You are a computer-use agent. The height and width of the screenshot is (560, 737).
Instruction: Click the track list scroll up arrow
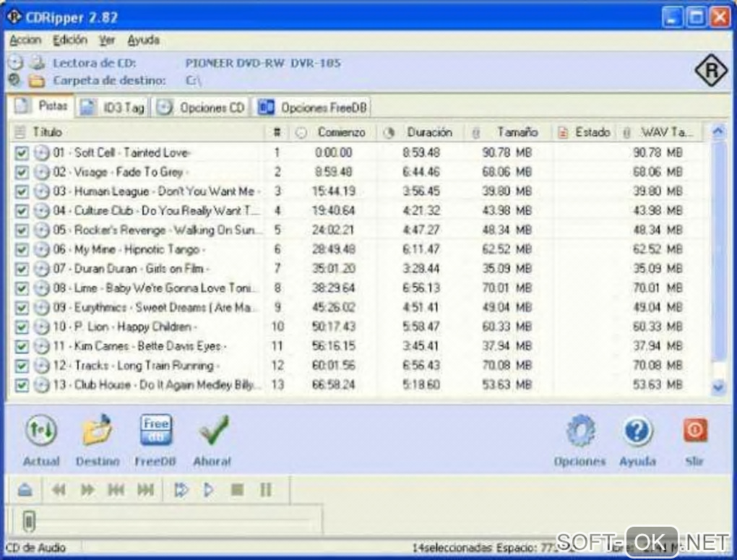click(x=717, y=132)
